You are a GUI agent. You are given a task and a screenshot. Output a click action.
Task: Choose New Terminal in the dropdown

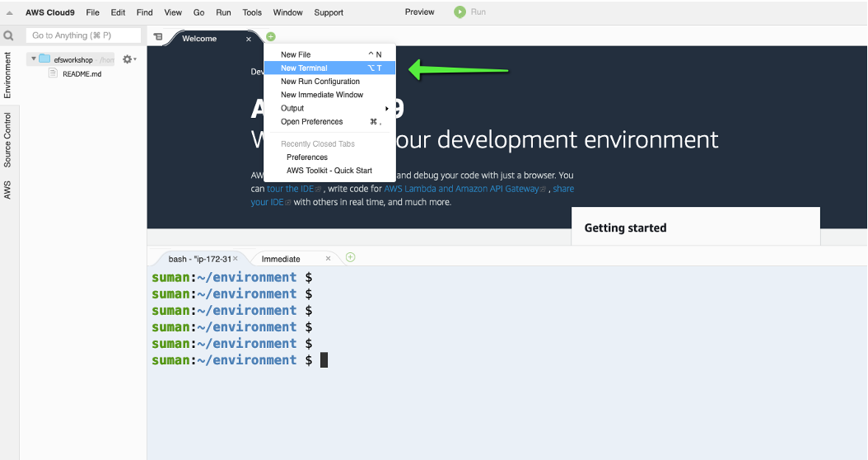pos(330,68)
